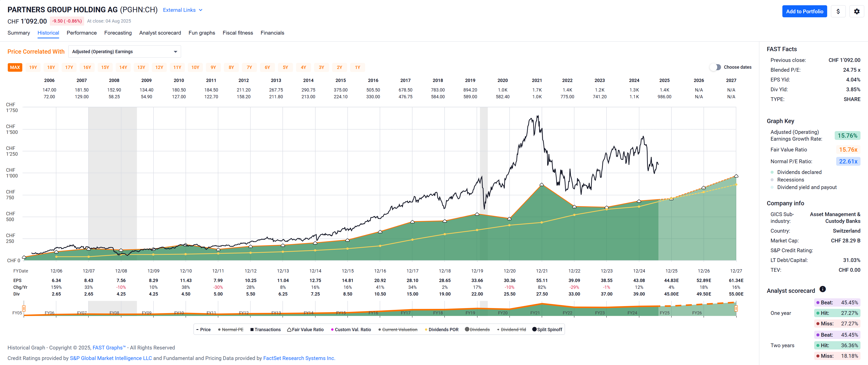Click the 12/24 dividend value 39.00
Image resolution: width=868 pixels, height=365 pixels.
[x=639, y=294]
